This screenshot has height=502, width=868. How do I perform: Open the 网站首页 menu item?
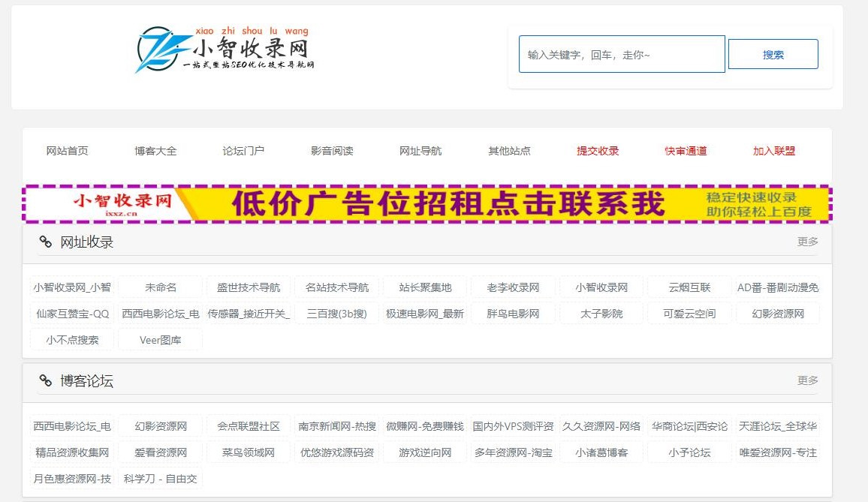click(x=68, y=151)
